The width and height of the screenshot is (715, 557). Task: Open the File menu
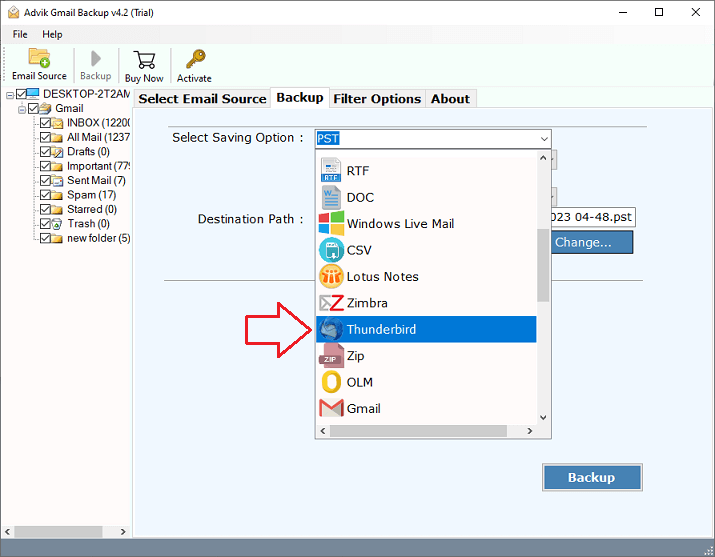point(20,34)
